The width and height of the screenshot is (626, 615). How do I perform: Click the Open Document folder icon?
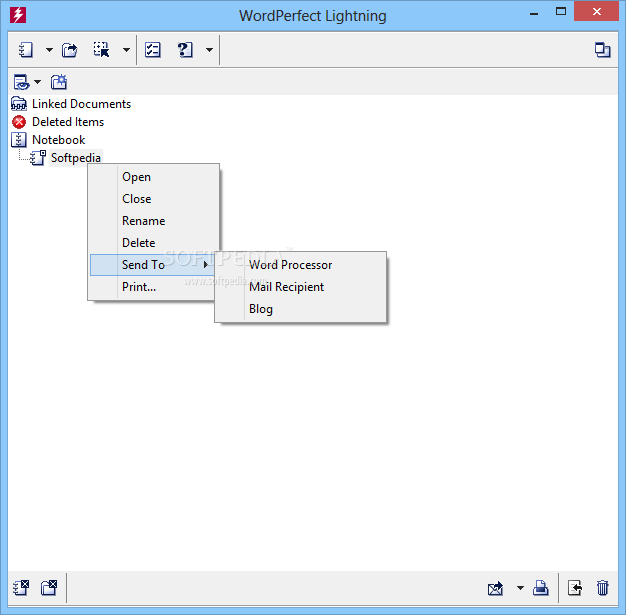point(69,50)
